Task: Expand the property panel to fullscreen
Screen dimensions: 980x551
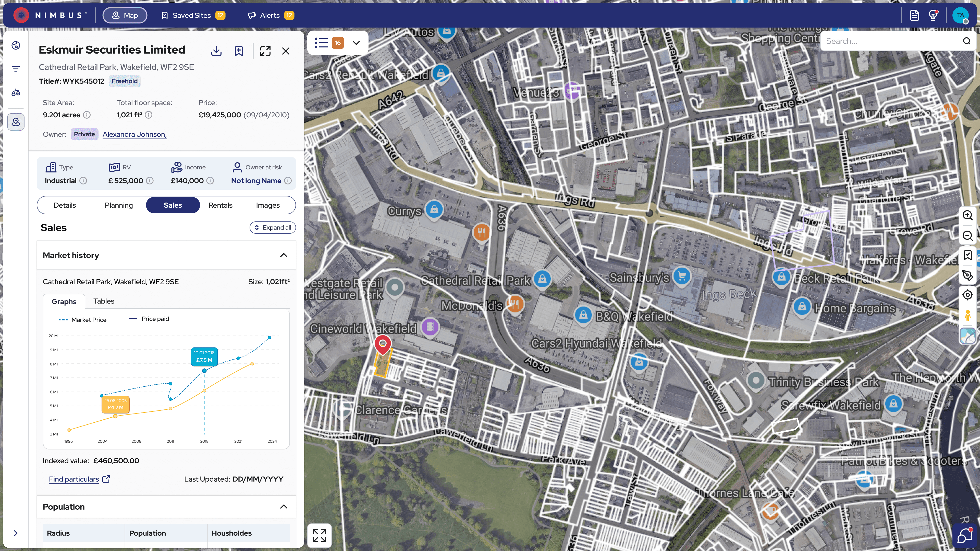Action: (265, 51)
